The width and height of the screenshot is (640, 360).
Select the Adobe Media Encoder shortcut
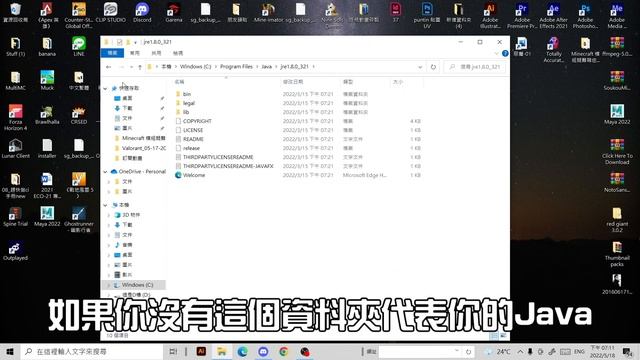click(x=617, y=15)
